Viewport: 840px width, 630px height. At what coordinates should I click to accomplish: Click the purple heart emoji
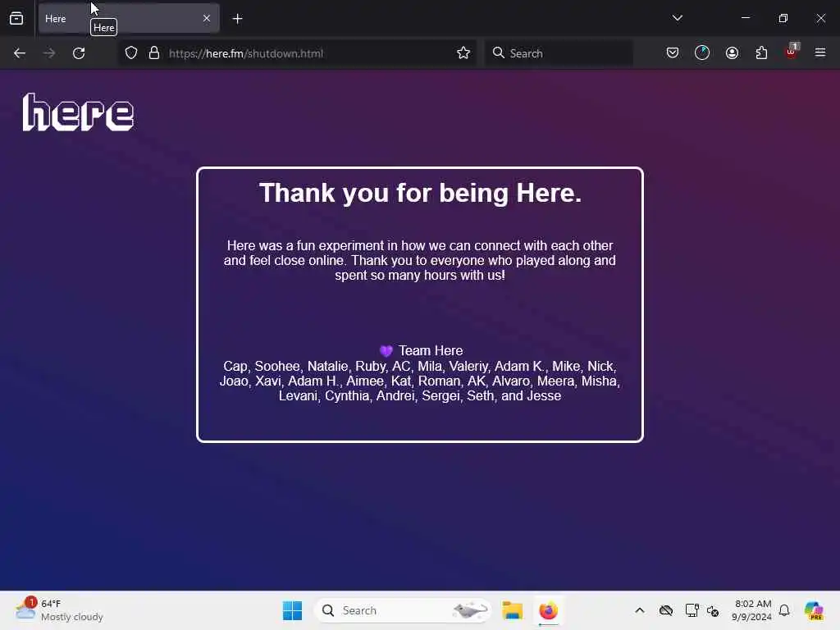pos(386,351)
